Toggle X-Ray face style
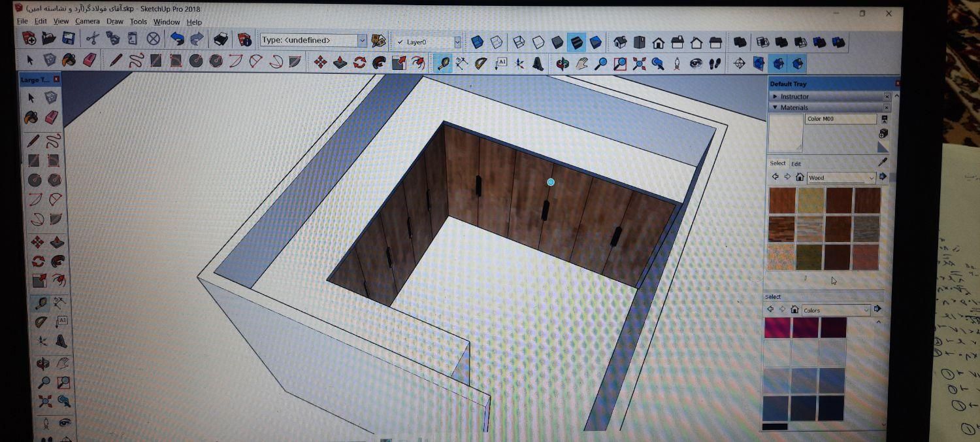 pyautogui.click(x=478, y=42)
